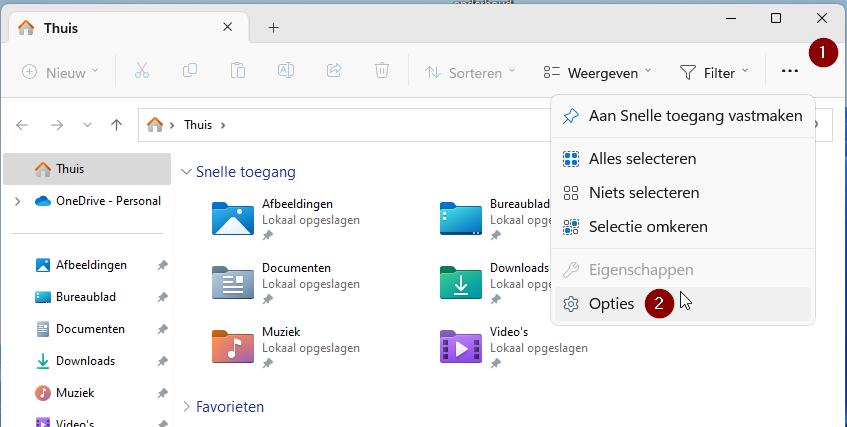Open the Weergeven dropdown

point(597,72)
